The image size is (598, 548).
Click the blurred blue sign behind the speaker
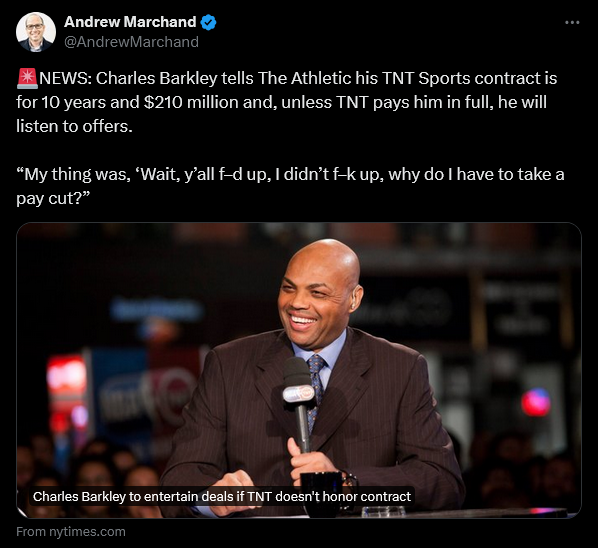[156, 310]
